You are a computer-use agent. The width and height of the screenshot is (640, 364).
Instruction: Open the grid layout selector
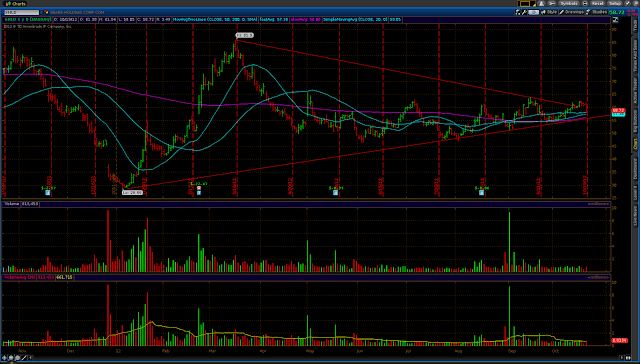pyautogui.click(x=527, y=3)
